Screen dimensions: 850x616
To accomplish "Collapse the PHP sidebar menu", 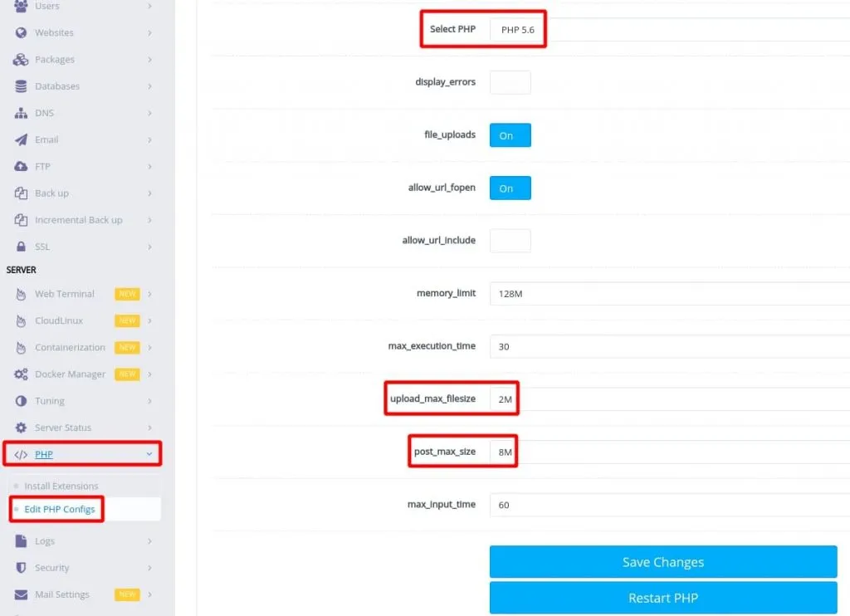I will (x=83, y=454).
